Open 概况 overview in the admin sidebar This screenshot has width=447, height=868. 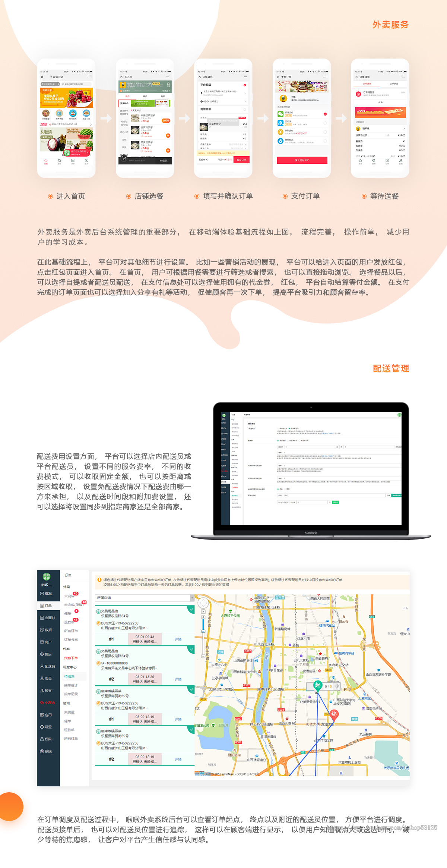point(46,593)
